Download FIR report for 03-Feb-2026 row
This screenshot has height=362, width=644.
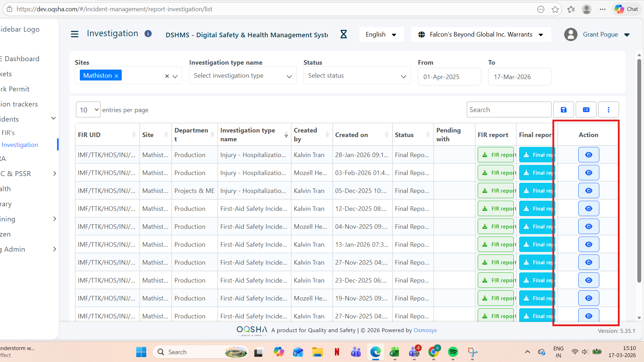click(x=496, y=173)
